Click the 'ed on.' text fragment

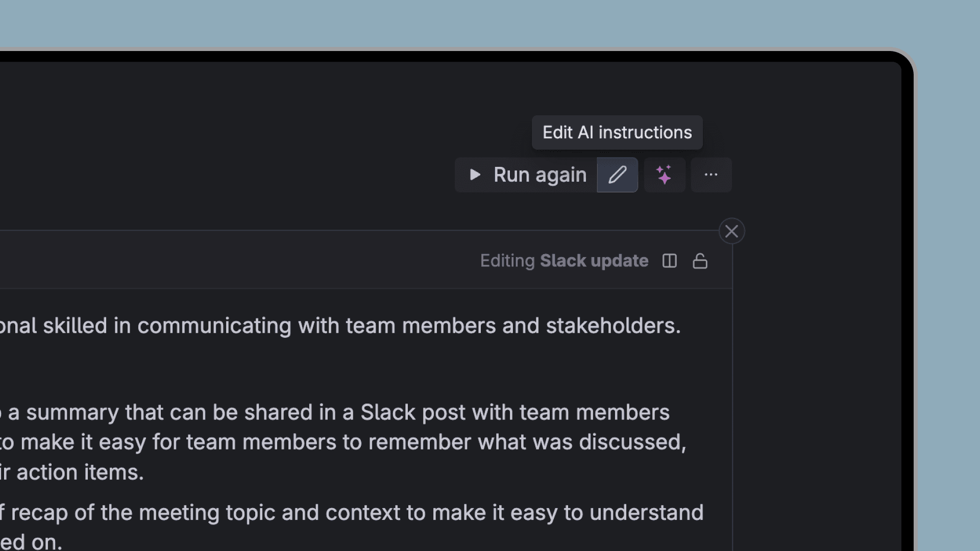coord(31,542)
